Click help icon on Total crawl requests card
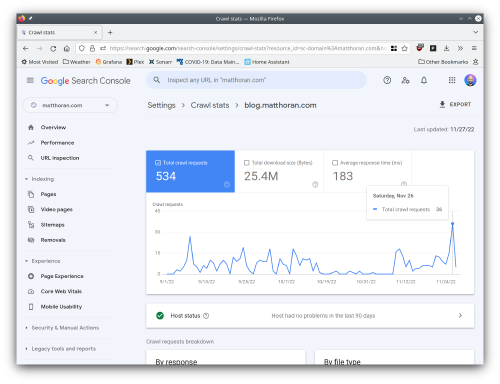Screen dimensions: 500x384 tap(227, 184)
